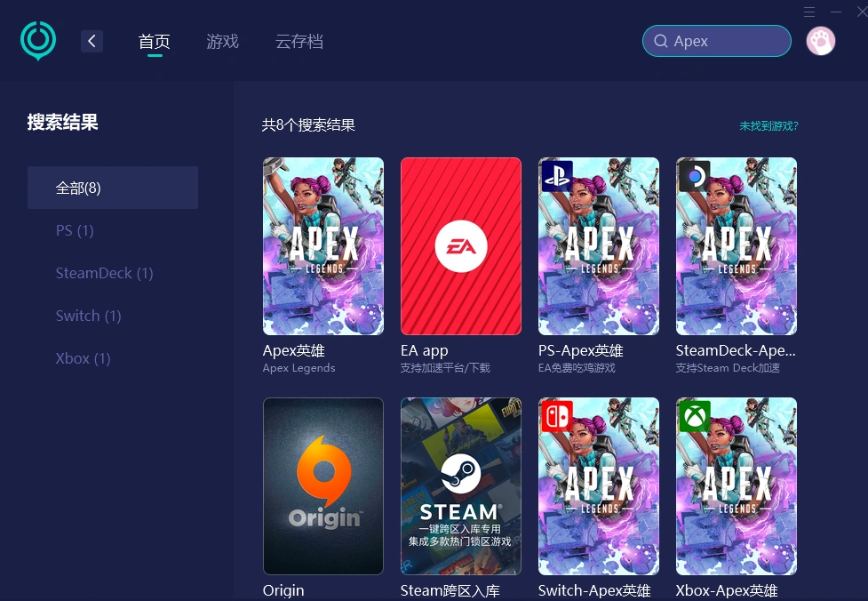Select the 首页 tab
Image resolution: width=868 pixels, height=601 pixels.
tap(154, 41)
